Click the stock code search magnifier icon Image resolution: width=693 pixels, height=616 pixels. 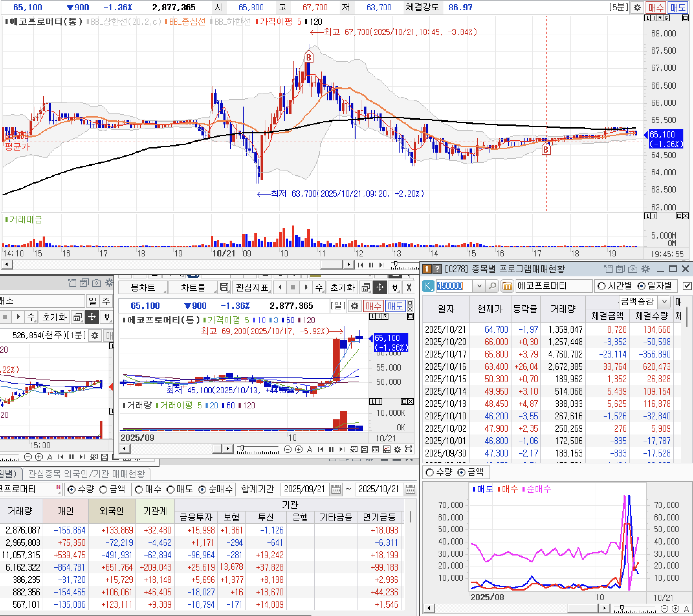tap(492, 286)
